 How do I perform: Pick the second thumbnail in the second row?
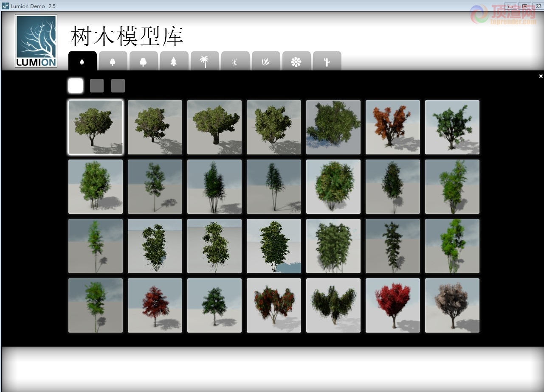(x=155, y=187)
